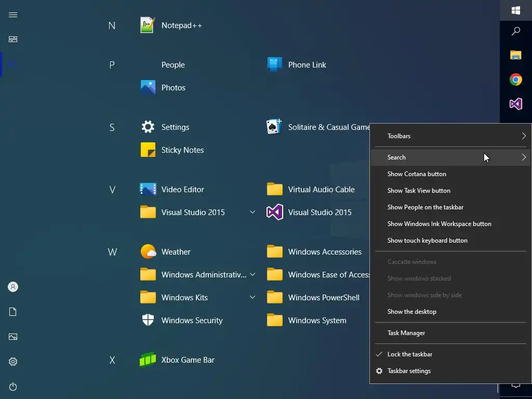Open Sticky Notes icon

click(148, 150)
